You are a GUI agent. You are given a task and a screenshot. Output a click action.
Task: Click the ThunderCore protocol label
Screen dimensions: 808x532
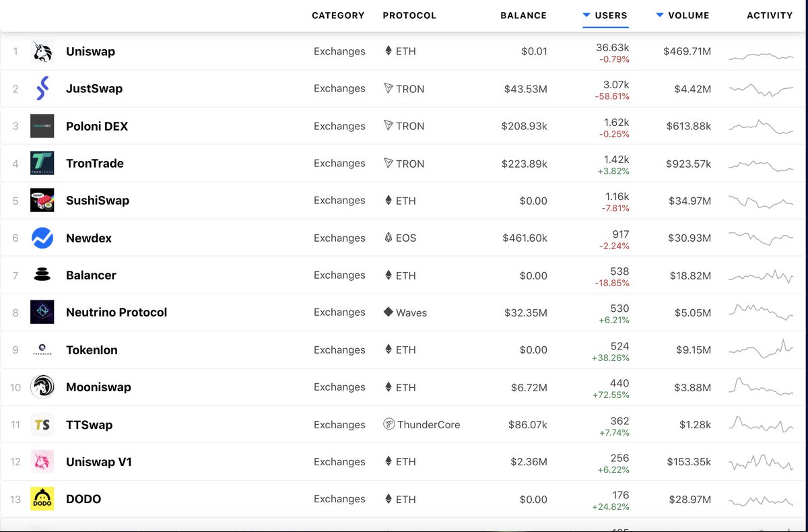click(x=429, y=424)
